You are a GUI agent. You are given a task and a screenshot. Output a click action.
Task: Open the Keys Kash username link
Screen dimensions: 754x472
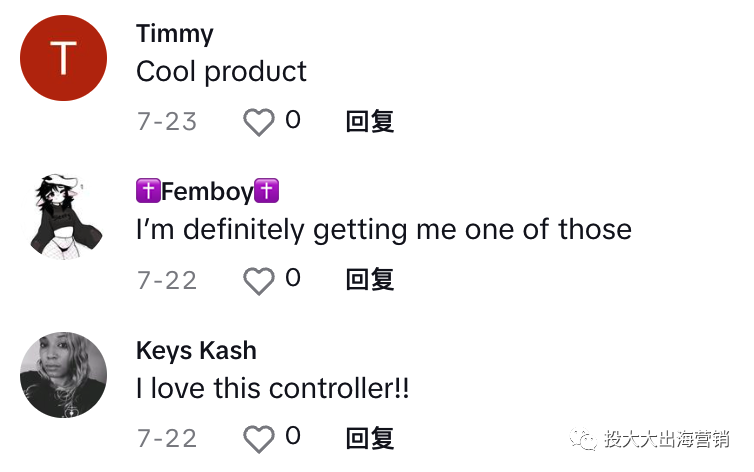click(x=196, y=350)
